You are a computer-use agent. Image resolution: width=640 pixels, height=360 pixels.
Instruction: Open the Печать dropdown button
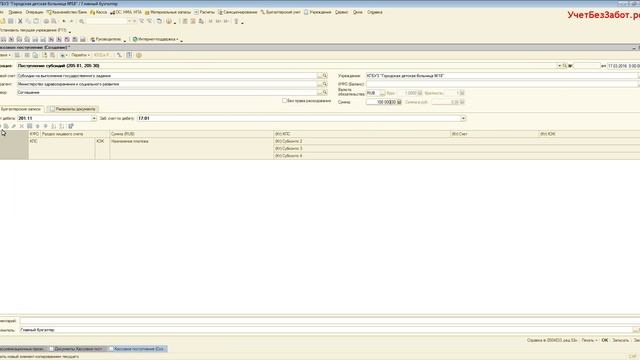(589, 340)
